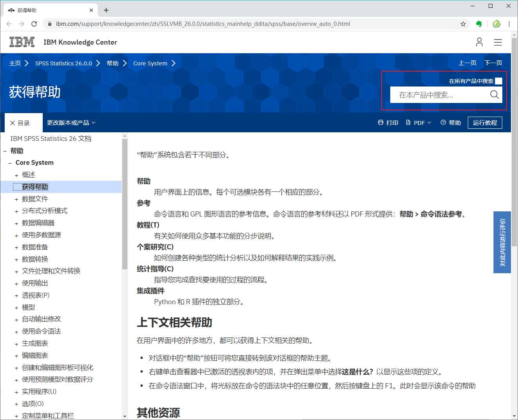Click the tree panel scroll-down arrow

pyautogui.click(x=125, y=416)
